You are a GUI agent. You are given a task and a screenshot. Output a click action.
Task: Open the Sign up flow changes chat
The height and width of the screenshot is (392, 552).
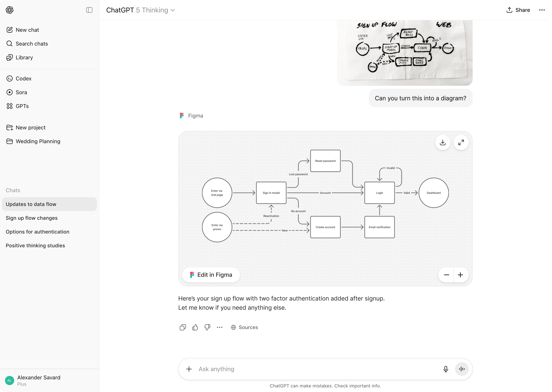click(32, 218)
